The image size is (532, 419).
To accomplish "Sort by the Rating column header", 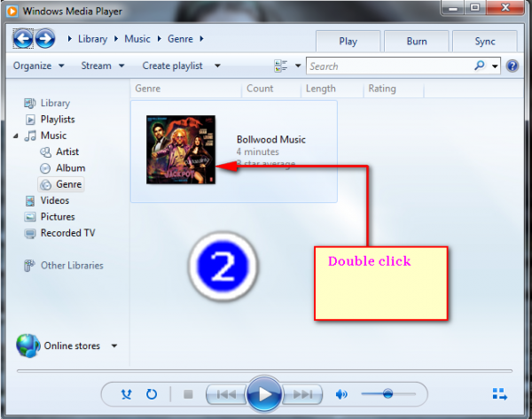I will click(394, 89).
